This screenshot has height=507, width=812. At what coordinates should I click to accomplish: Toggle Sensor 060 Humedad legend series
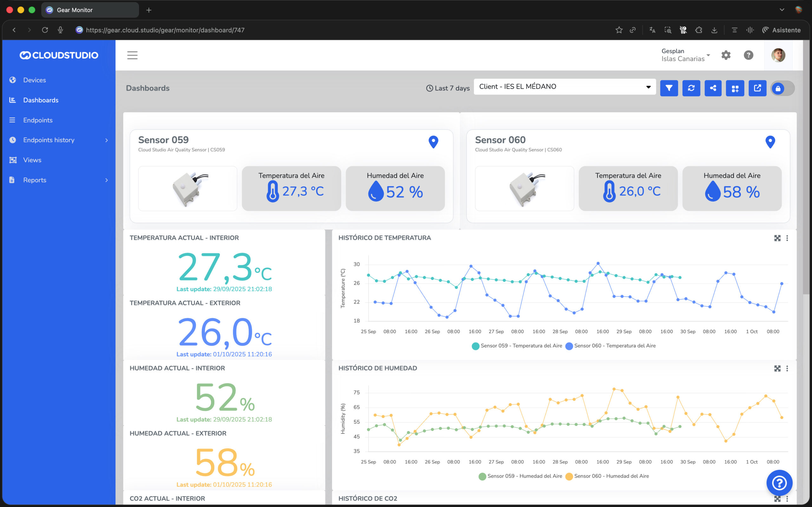611,476
